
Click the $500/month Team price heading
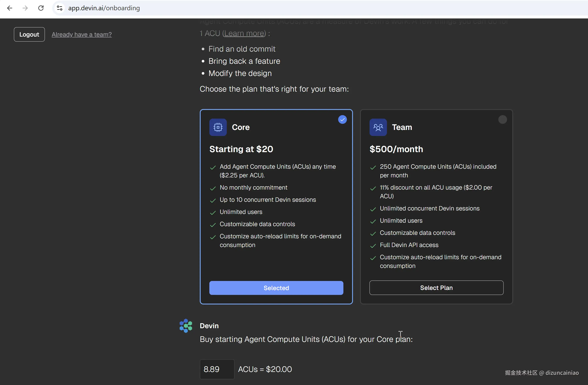pyautogui.click(x=396, y=149)
